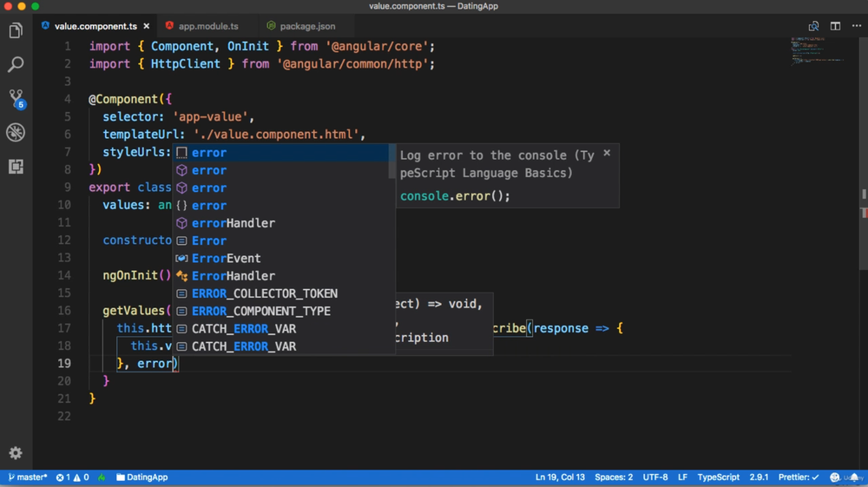Close the suggestion details popup
The width and height of the screenshot is (868, 487).
click(607, 153)
